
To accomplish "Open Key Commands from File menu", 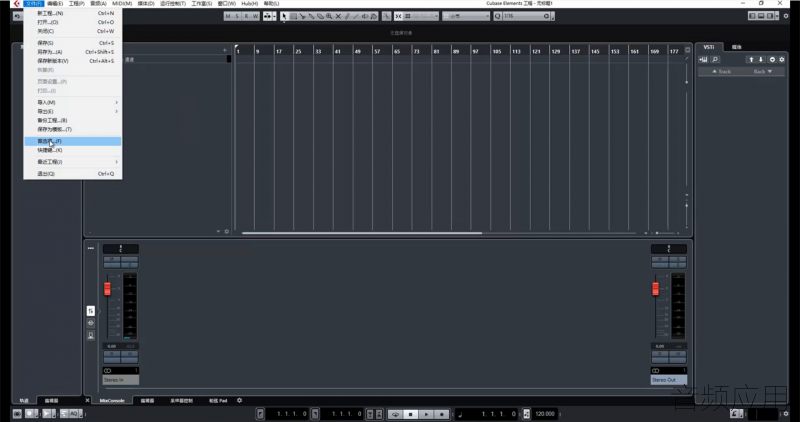I will point(72,151).
